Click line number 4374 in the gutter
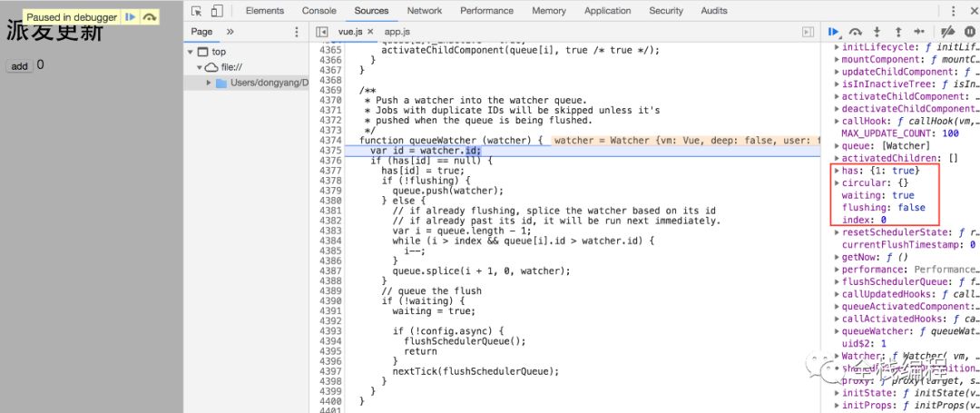The height and width of the screenshot is (413, 980). coord(330,141)
